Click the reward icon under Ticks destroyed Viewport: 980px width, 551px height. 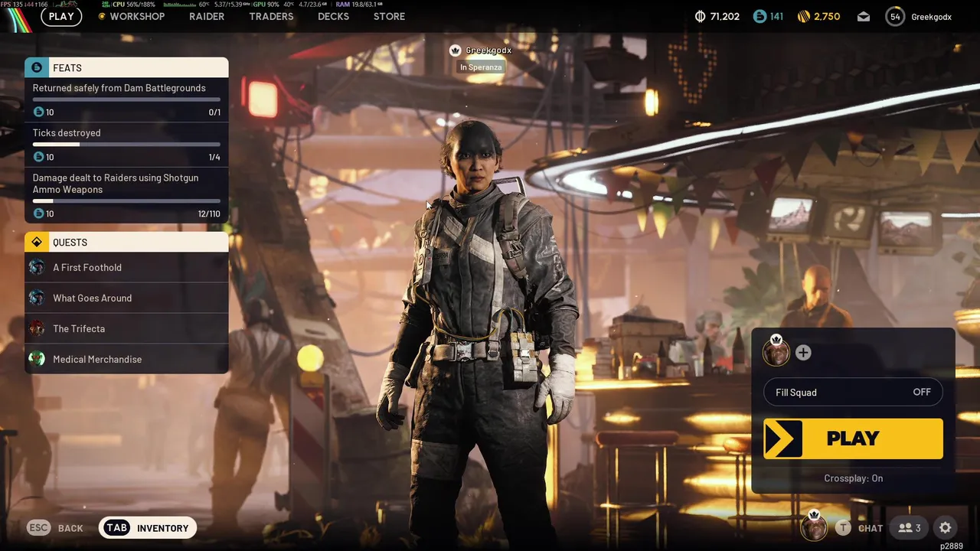coord(38,157)
